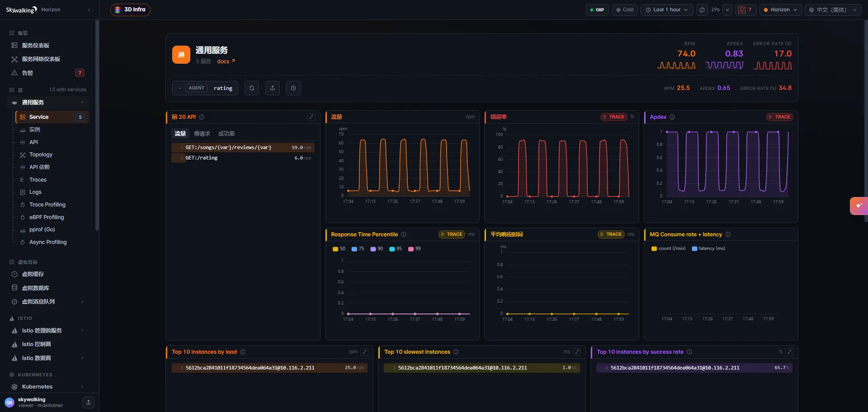Click the TRACE button on the 错误率 panel
Screen dimensions: 868x412
[x=614, y=117]
